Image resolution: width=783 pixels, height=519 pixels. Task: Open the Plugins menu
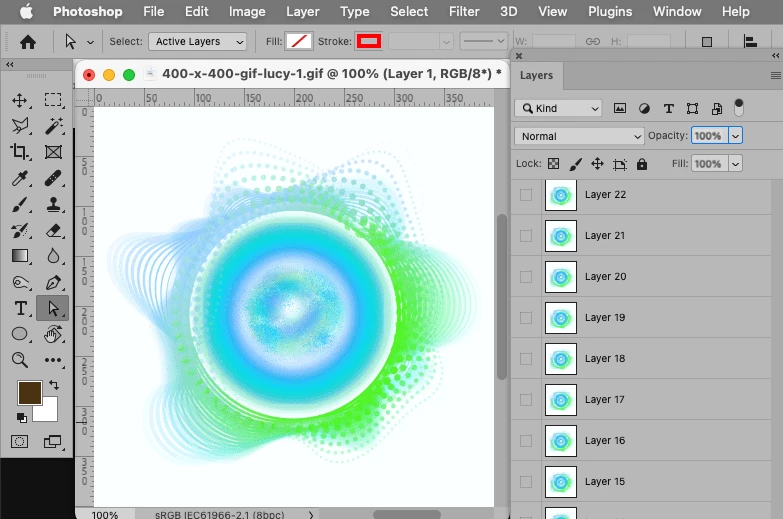pyautogui.click(x=610, y=11)
